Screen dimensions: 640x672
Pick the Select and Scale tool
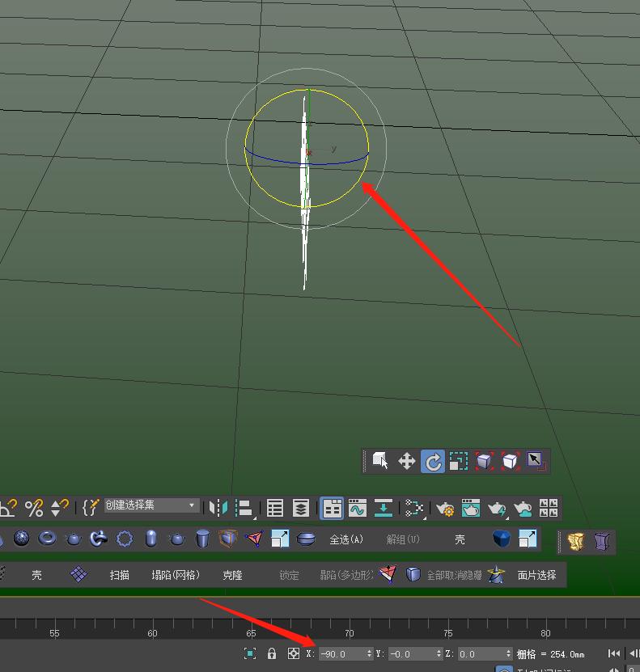pos(458,462)
